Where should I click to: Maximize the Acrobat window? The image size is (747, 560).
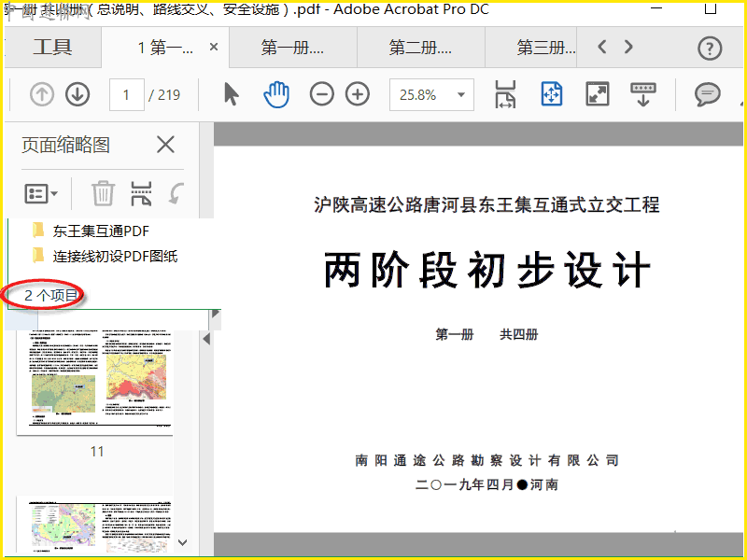point(711,8)
